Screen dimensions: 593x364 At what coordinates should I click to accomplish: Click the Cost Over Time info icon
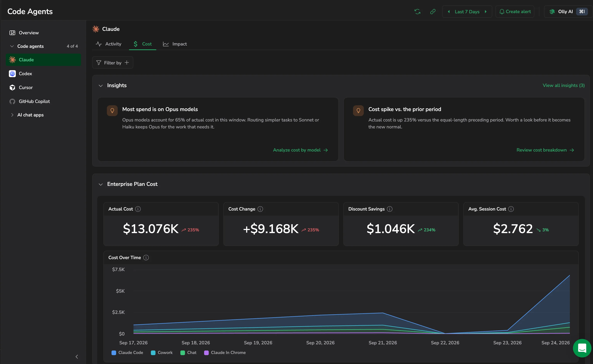point(146,258)
